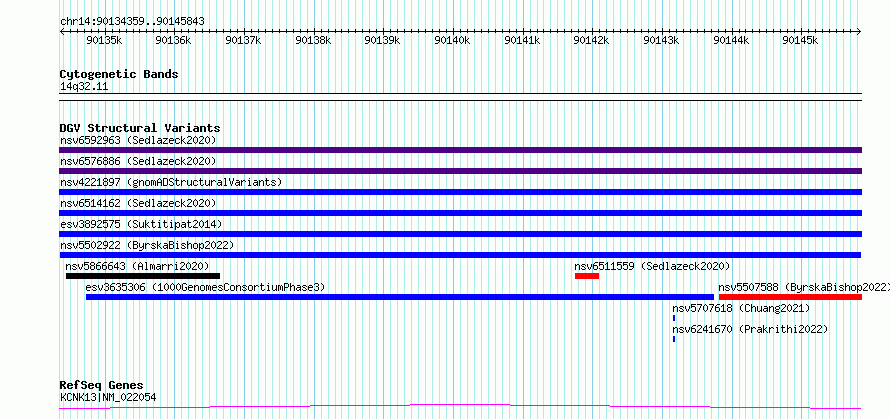Viewport: 890px width, 419px height.
Task: Click the purple bar under nsv6576886
Action: (460, 171)
